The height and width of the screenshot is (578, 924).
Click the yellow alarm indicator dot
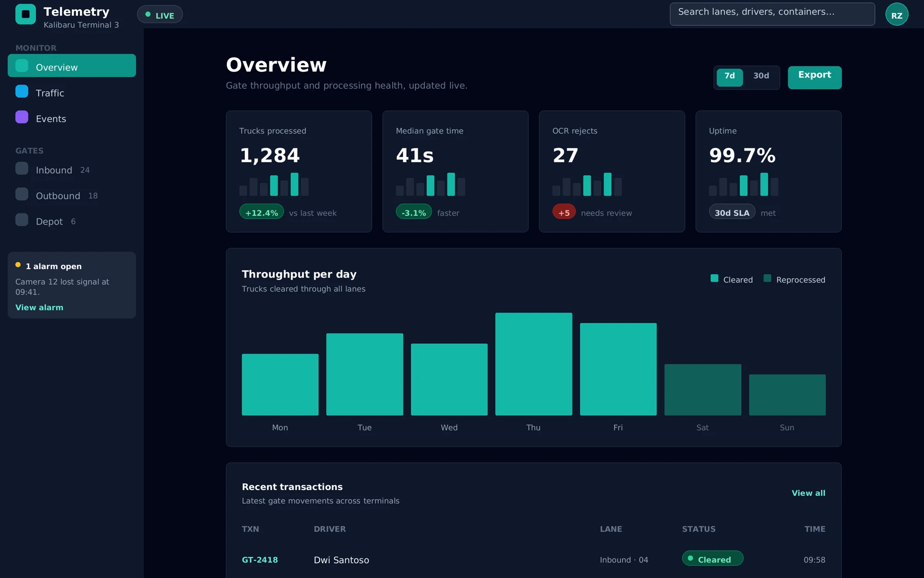[18, 265]
